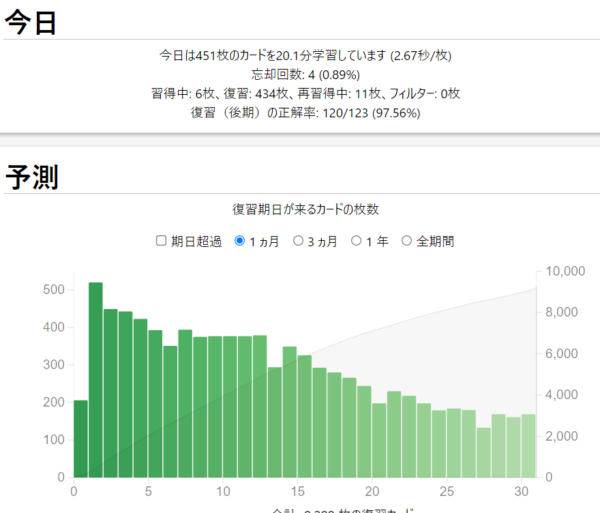600x513 pixels.
Task: Enable the 期日超過 checkbox
Action: [x=162, y=241]
